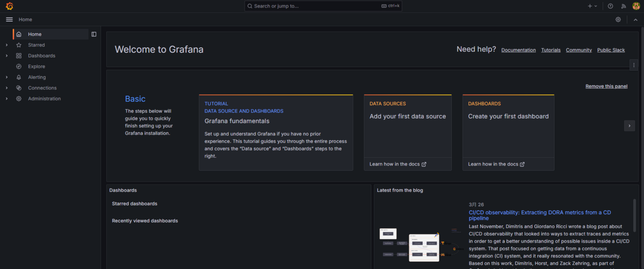The width and height of the screenshot is (644, 269).
Task: Open the Documentation link
Action: pos(518,50)
